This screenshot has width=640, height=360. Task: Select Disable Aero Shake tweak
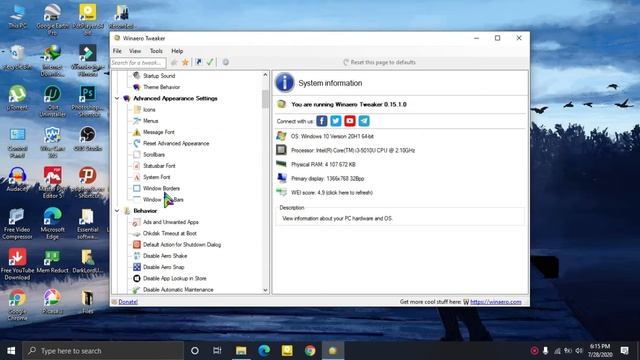[x=165, y=256]
